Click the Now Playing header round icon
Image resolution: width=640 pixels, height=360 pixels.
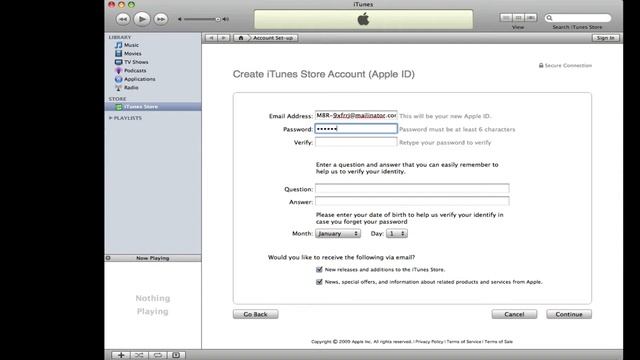(108, 258)
